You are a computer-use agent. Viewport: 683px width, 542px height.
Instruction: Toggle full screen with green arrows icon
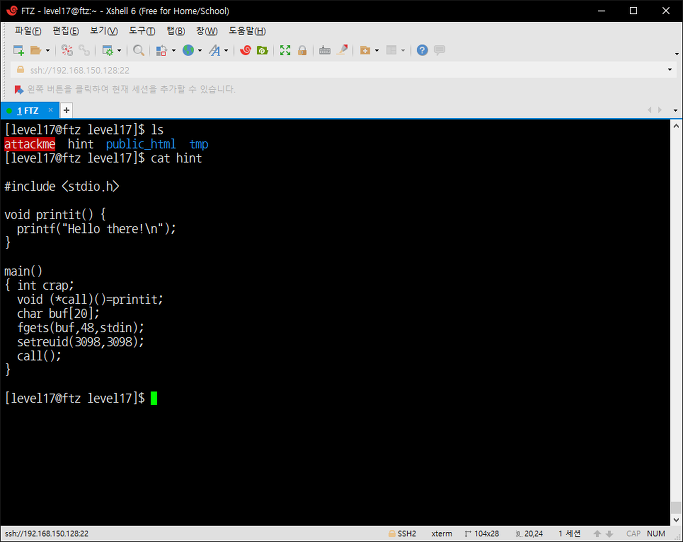(x=285, y=51)
